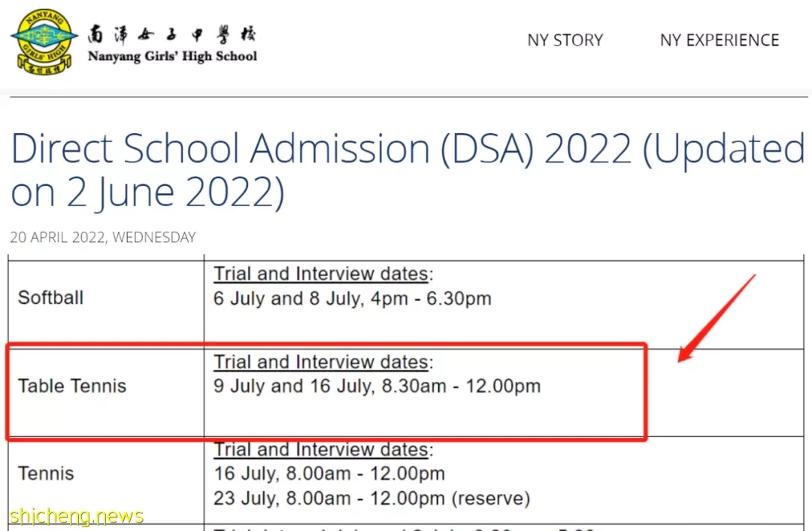Click the Direct School Admission 2022 heading
The image size is (812, 531).
point(408,170)
